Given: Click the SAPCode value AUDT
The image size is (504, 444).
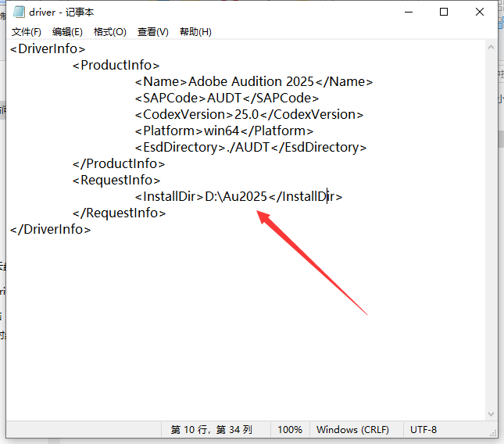Looking at the screenshot, I should [224, 98].
